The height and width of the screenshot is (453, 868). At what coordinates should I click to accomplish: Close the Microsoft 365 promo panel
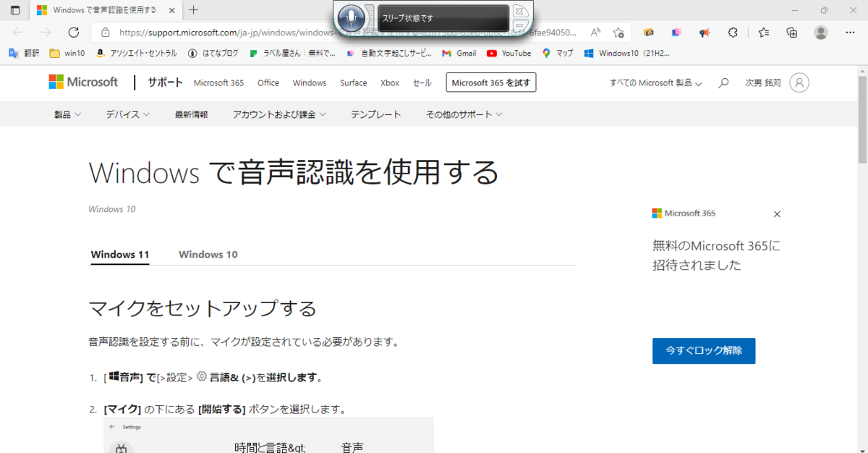[x=777, y=214]
